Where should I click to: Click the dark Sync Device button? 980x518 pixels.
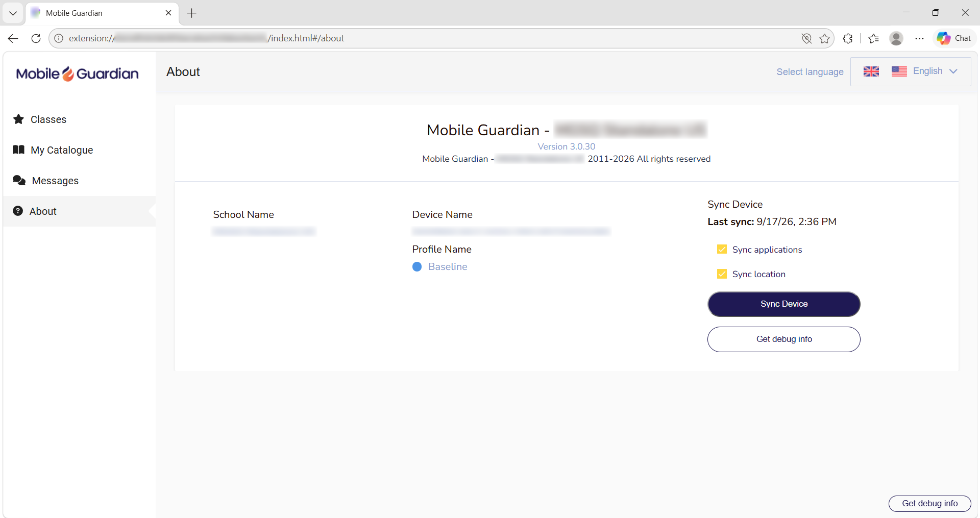(783, 304)
